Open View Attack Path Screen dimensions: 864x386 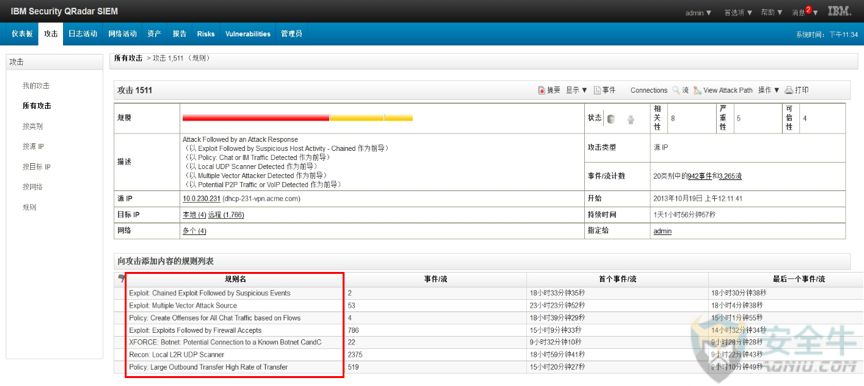coord(722,90)
